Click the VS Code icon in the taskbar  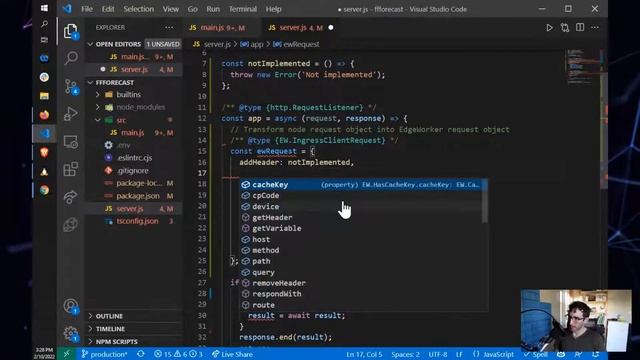44,133
